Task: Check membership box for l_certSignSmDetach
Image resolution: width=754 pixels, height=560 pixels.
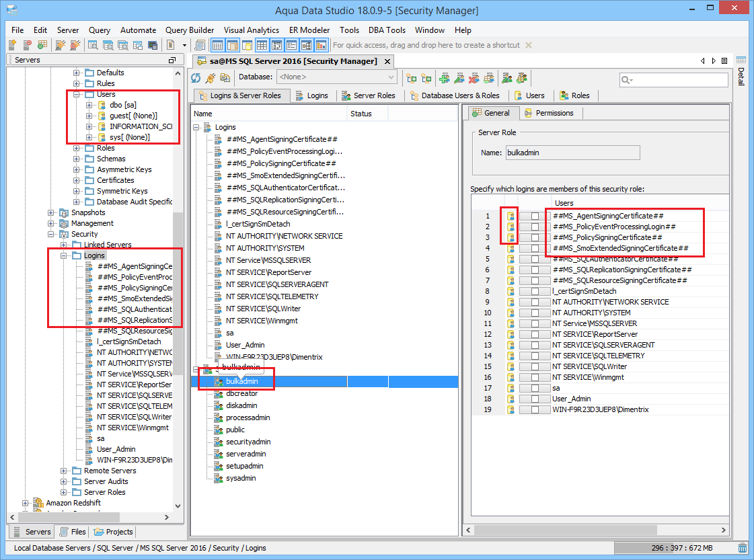Action: [x=535, y=291]
